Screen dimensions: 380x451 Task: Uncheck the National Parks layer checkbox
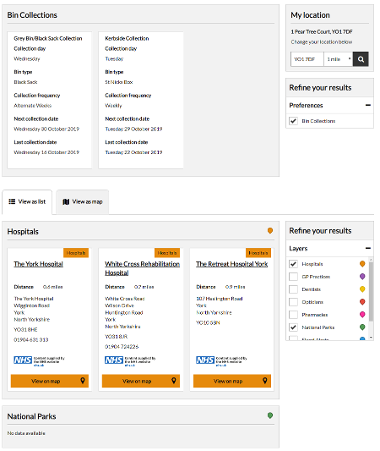tap(293, 327)
